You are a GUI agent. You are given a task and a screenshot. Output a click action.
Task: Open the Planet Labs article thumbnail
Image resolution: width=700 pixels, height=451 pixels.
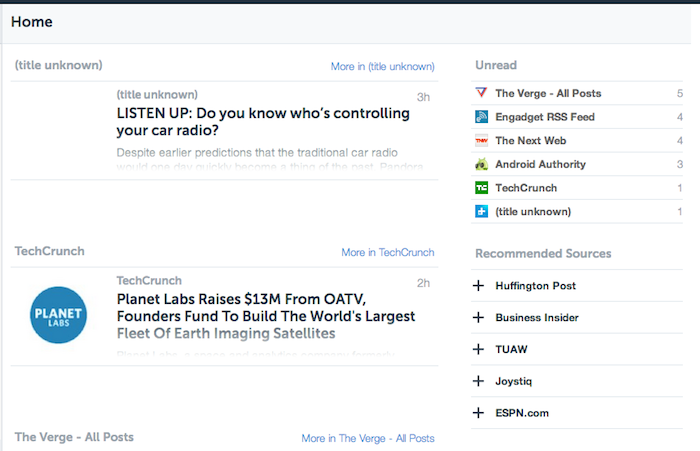59,315
